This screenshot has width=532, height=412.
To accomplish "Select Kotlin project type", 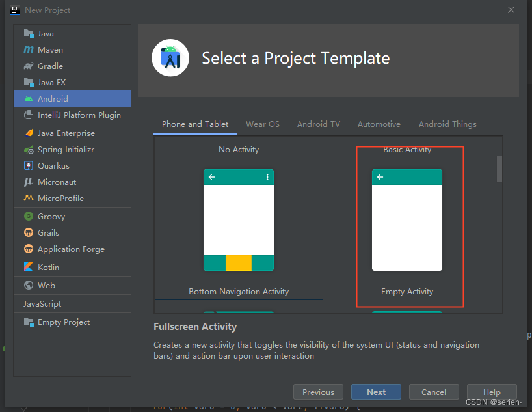I will coord(72,268).
